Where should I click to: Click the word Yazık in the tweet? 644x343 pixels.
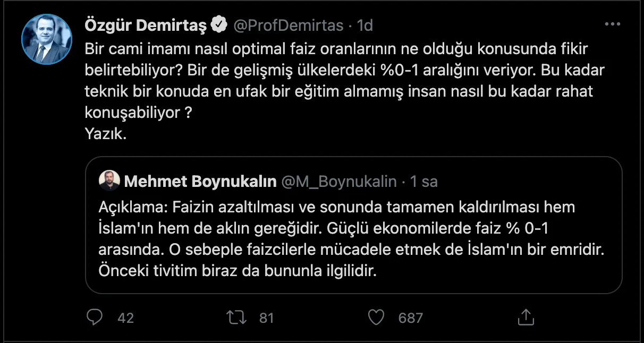coord(105,135)
